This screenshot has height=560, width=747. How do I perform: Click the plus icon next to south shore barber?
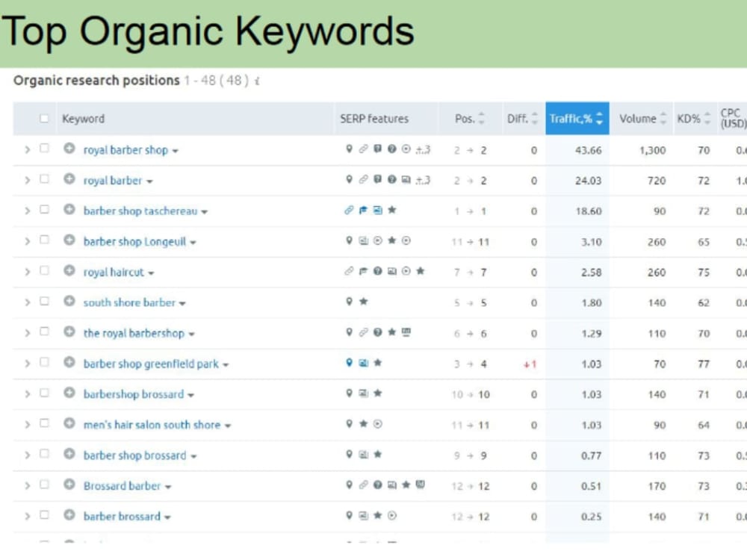point(69,301)
